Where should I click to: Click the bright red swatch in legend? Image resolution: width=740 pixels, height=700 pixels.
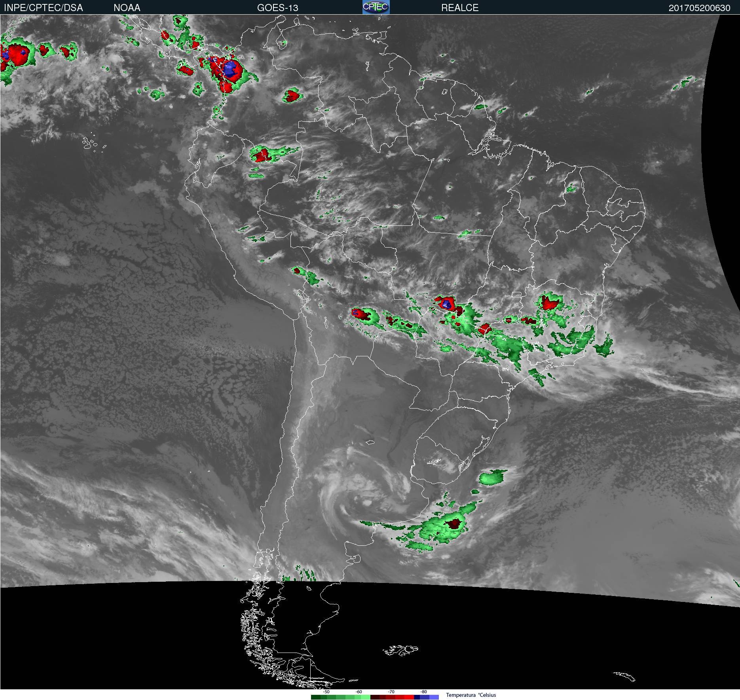click(x=409, y=697)
